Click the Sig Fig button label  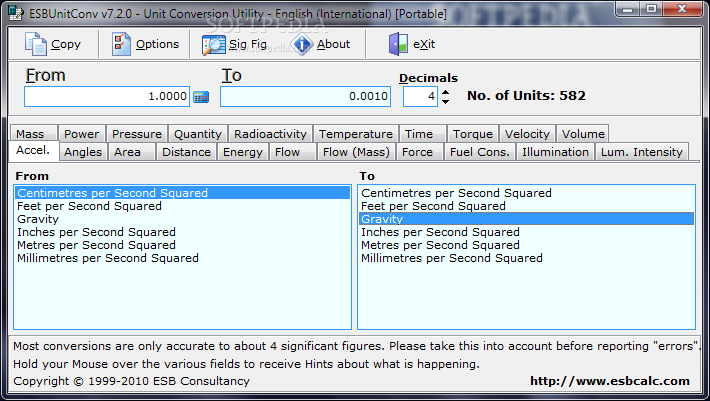point(248,44)
